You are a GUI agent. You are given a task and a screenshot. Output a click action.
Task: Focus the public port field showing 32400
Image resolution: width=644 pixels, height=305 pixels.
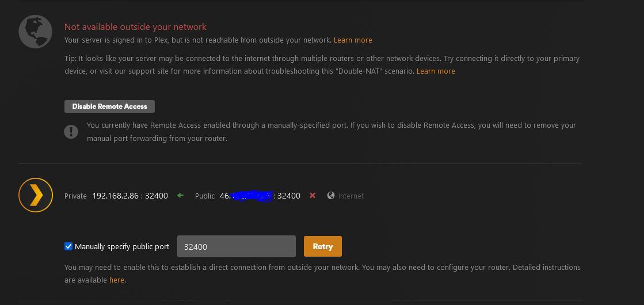point(236,246)
